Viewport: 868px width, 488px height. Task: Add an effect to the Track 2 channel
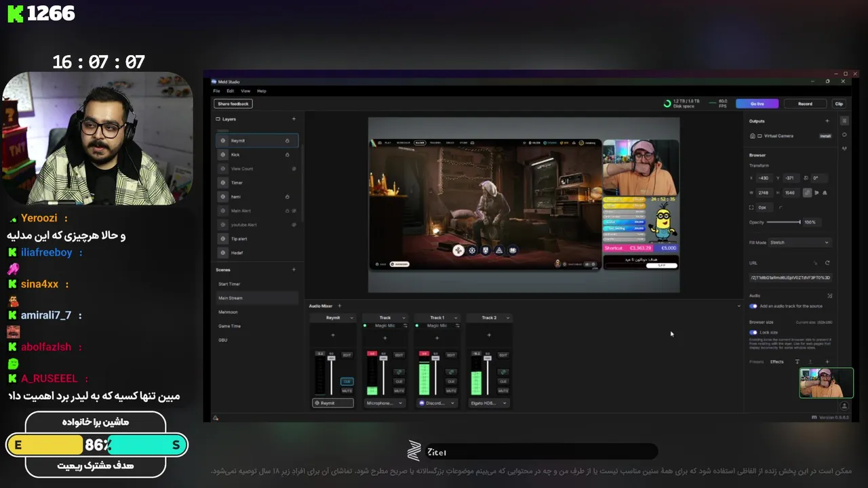(x=489, y=335)
